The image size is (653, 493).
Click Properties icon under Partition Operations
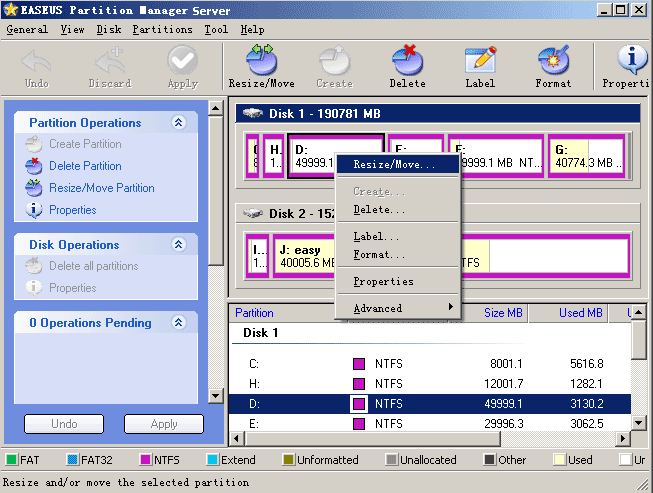click(34, 210)
